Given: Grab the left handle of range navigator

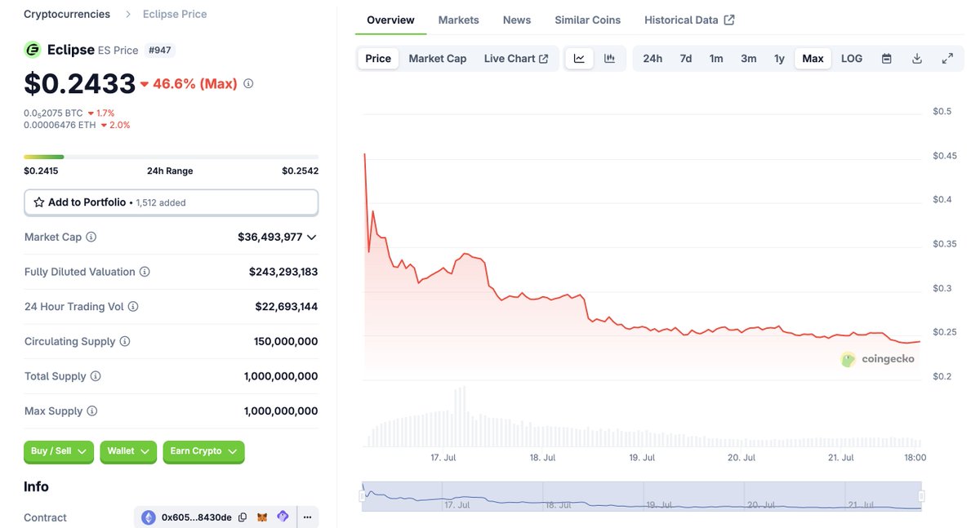Looking at the screenshot, I should [x=363, y=495].
